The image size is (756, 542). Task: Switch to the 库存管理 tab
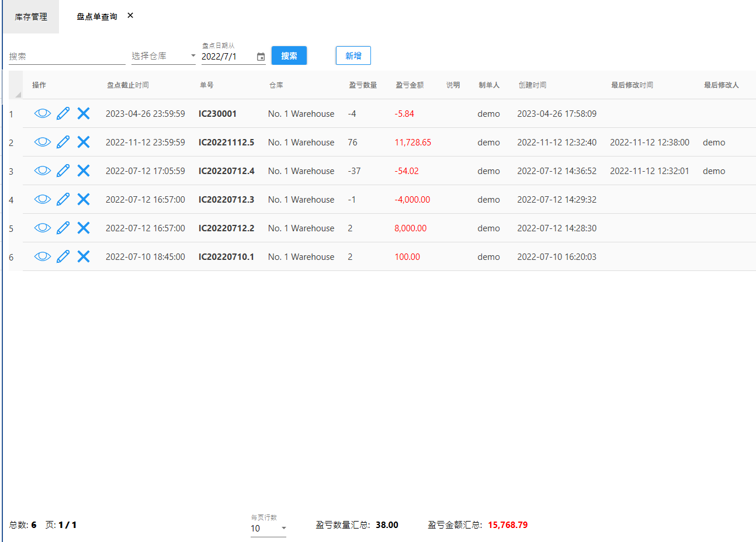click(x=31, y=17)
